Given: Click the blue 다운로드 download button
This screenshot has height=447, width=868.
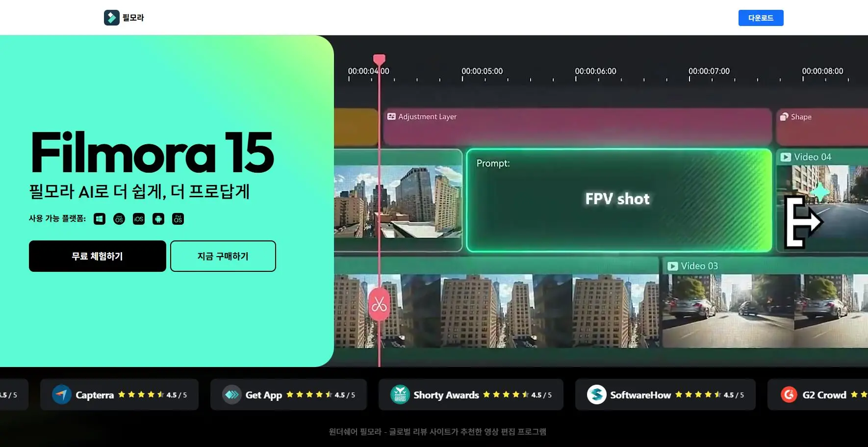Looking at the screenshot, I should pos(761,18).
